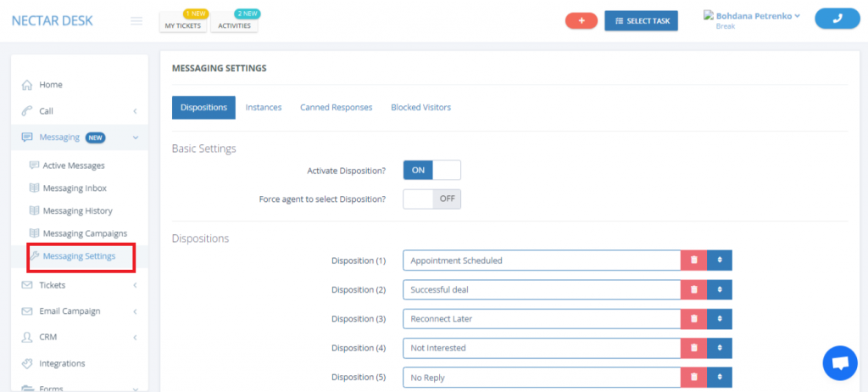Click the NEW badge beside Messaging
This screenshot has width=868, height=392.
click(95, 137)
